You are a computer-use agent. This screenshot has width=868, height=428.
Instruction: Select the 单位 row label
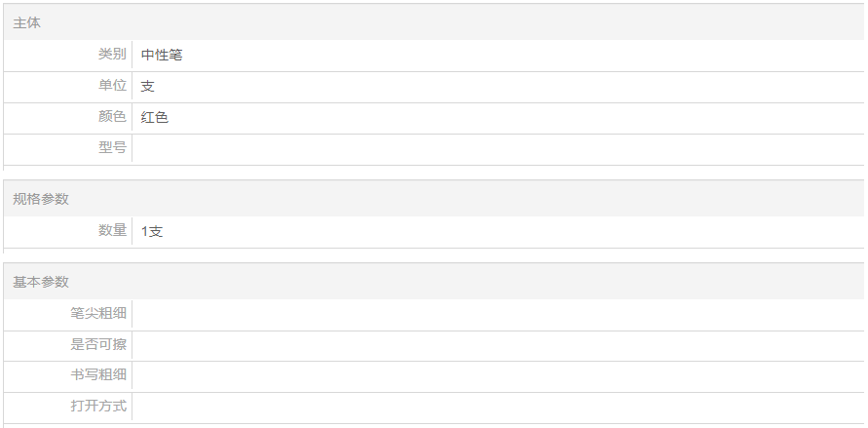[112, 86]
